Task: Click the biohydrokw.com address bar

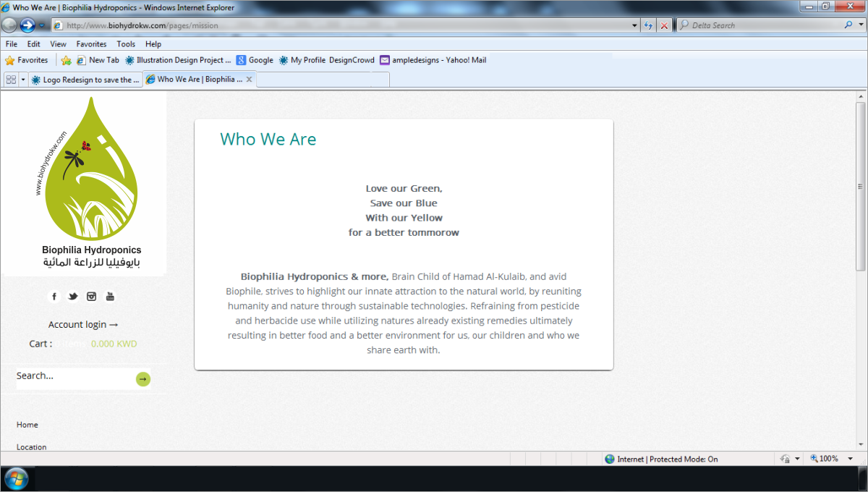Action: [x=340, y=25]
